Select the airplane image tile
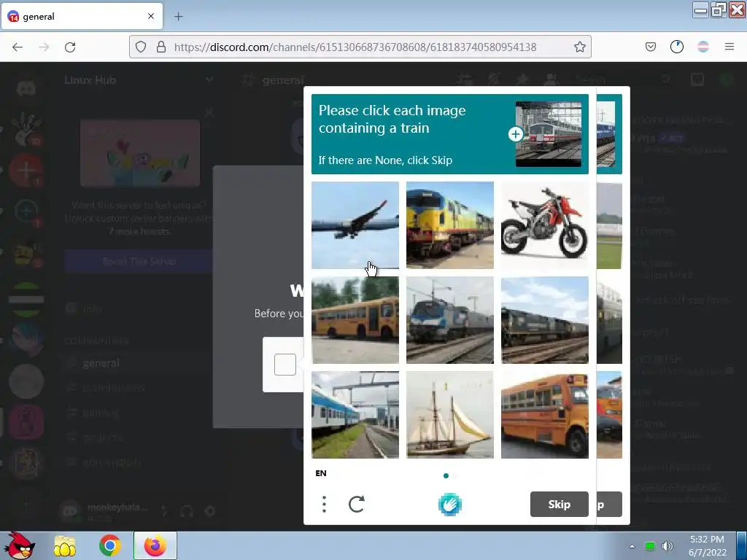 [x=355, y=225]
